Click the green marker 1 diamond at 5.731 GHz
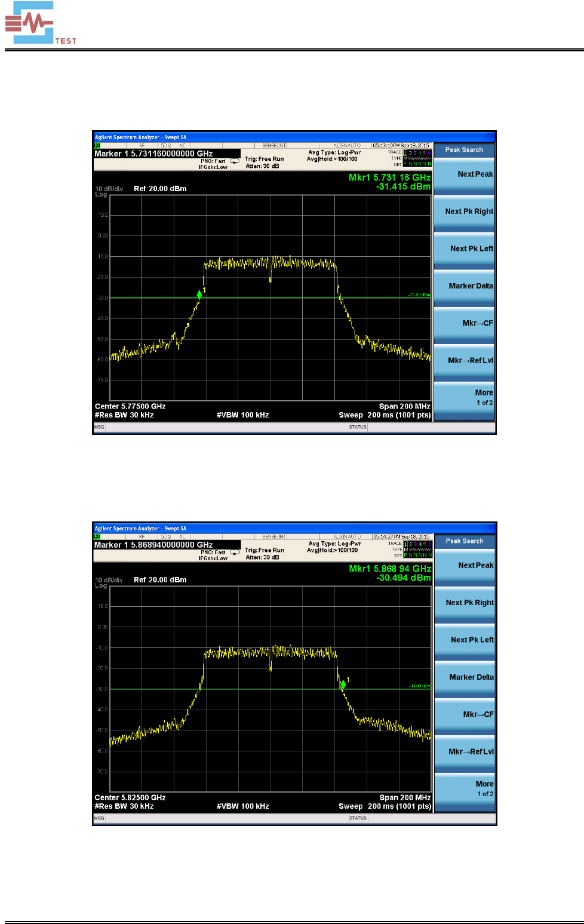The height and width of the screenshot is (924, 584). tap(199, 294)
